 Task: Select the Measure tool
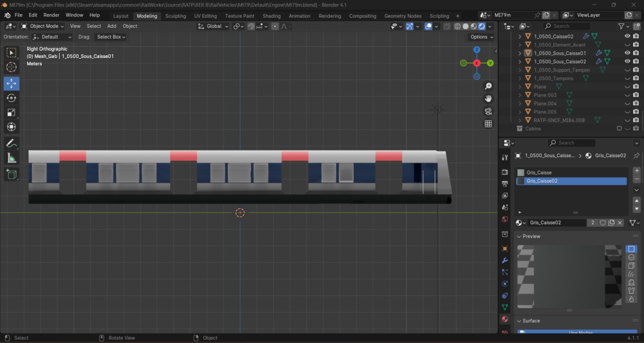click(x=12, y=158)
